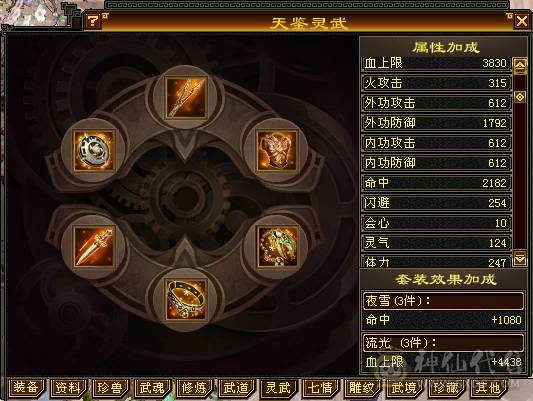Click the attribute scrollbar diamond handle
Image resolution: width=533 pixels, height=401 pixels.
coord(520,97)
